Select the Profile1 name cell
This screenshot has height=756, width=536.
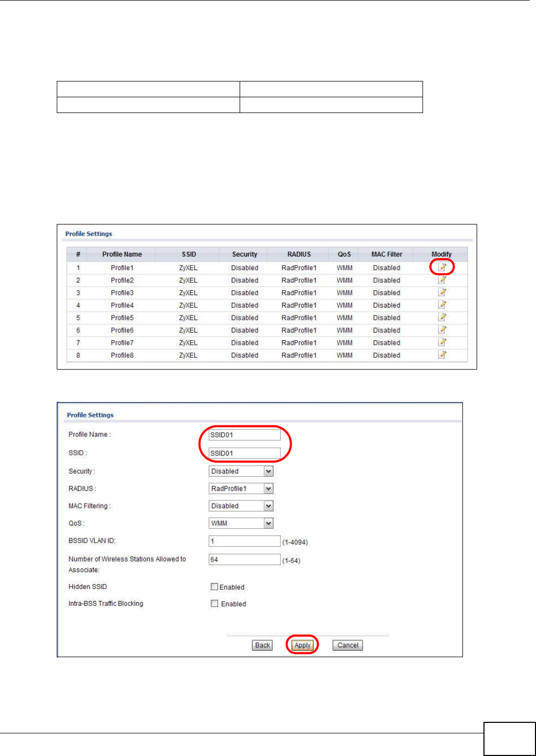122,268
